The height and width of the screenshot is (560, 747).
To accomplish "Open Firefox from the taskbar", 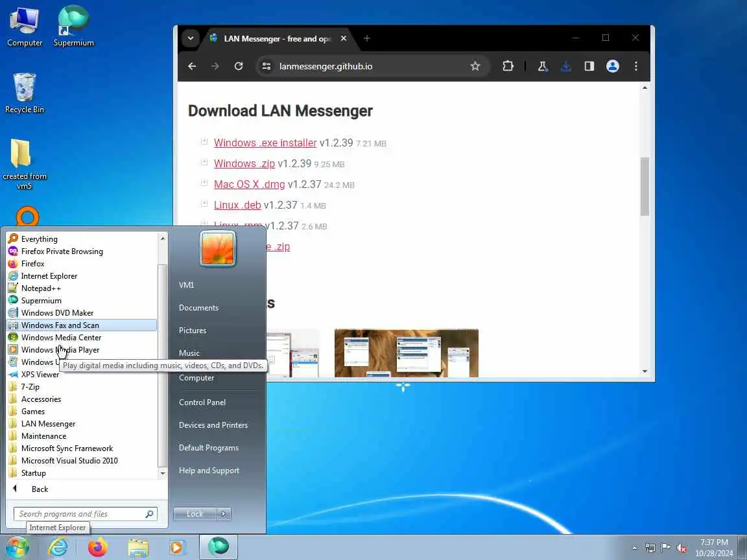I will click(98, 548).
